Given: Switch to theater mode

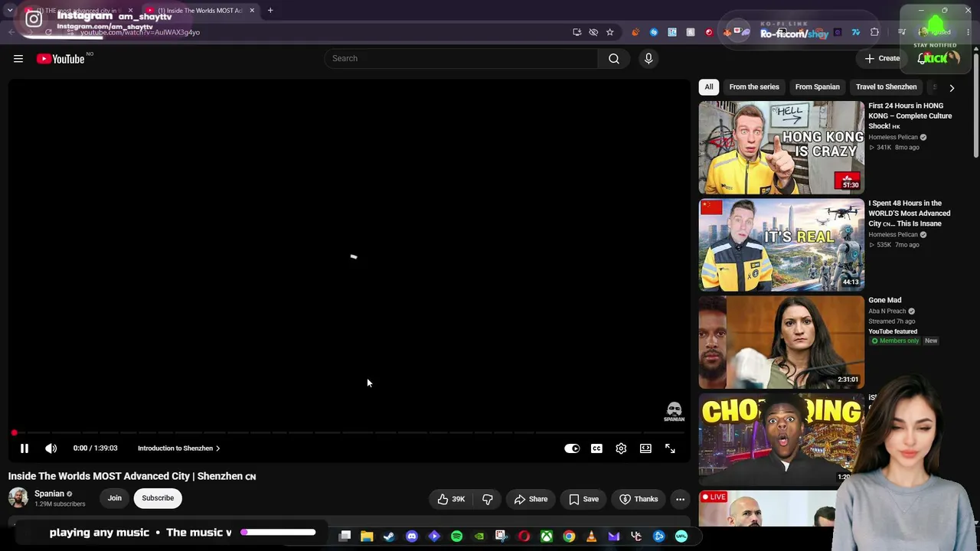Looking at the screenshot, I should 645,448.
